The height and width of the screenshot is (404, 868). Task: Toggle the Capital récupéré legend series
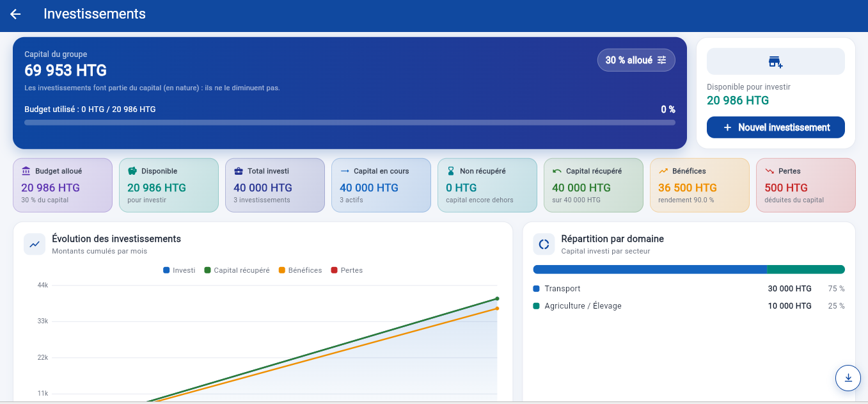(237, 270)
